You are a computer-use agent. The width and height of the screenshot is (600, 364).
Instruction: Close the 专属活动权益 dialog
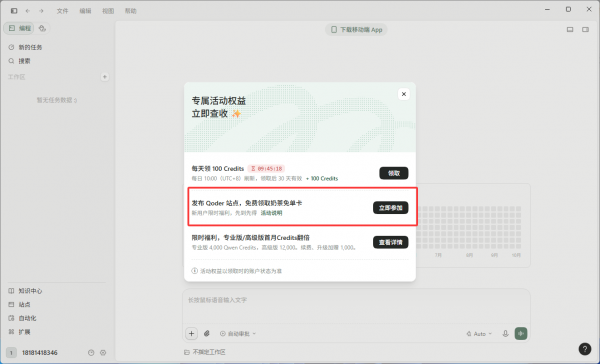(x=404, y=94)
